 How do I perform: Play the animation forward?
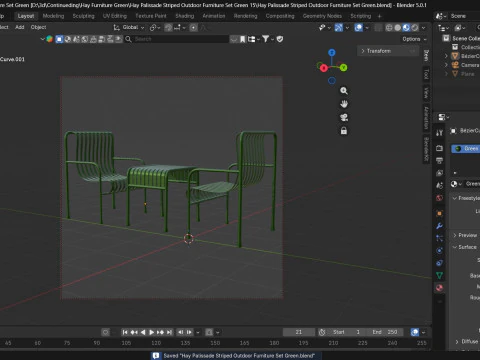[x=151, y=332]
